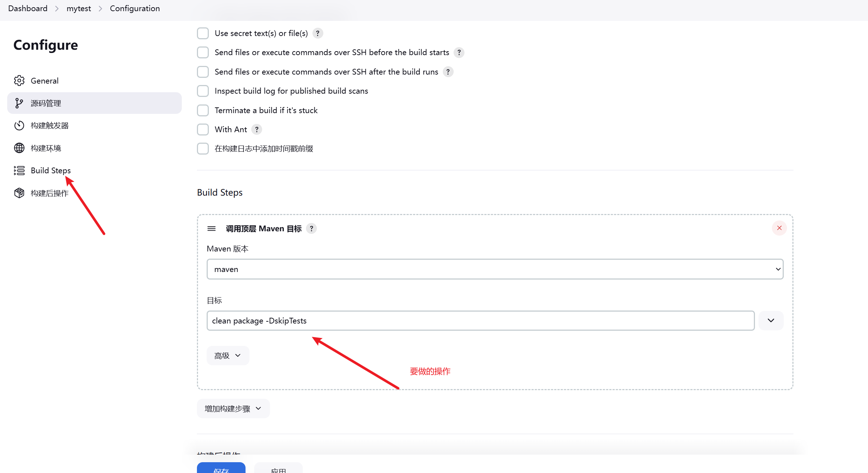Open help for 调用顶层 Maven 目标
The width and height of the screenshot is (868, 473).
point(311,228)
